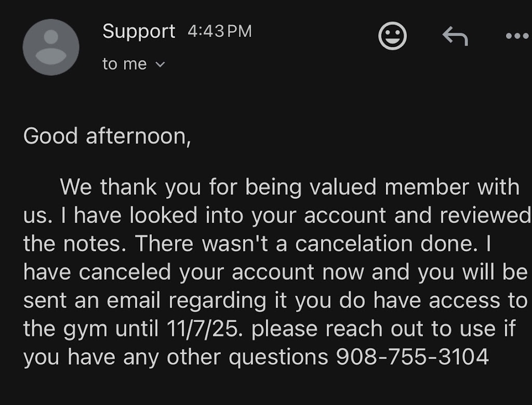Open the sender name "Support"
This screenshot has height=405, width=532.
point(139,32)
